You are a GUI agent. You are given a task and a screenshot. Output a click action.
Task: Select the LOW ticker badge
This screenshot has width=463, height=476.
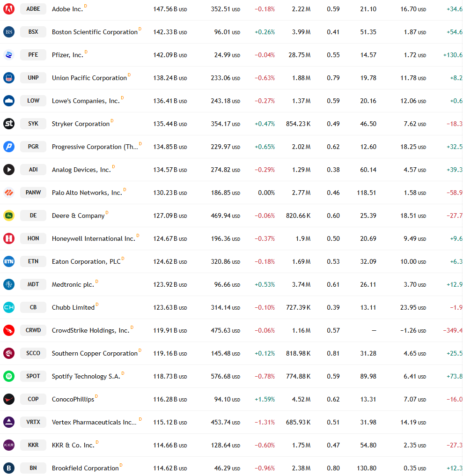point(33,101)
